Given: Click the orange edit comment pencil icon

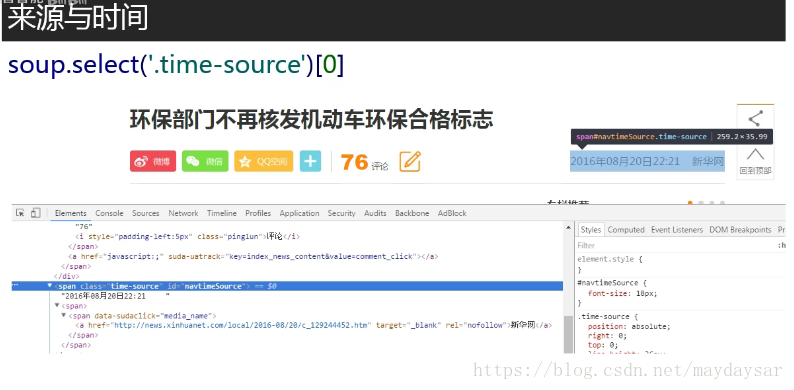Looking at the screenshot, I should [410, 162].
